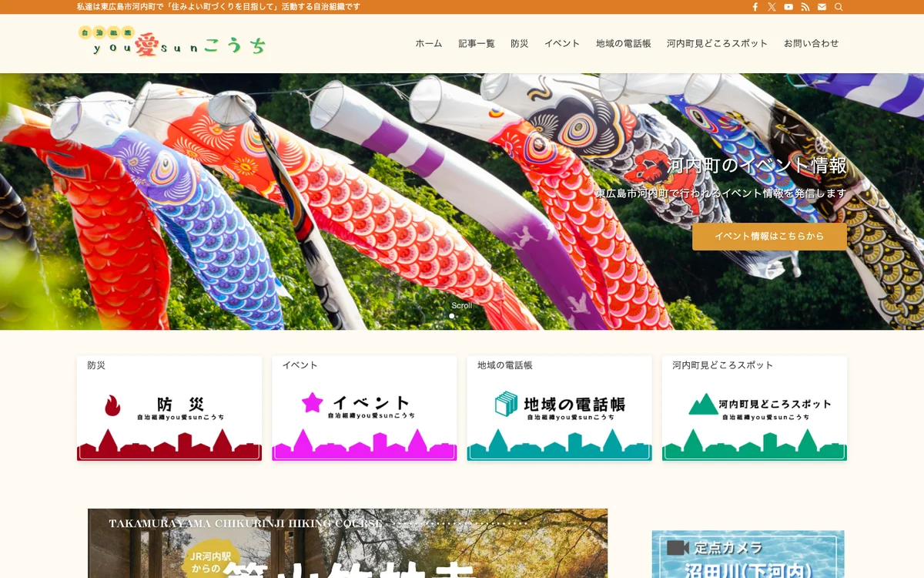The height and width of the screenshot is (578, 924).
Task: Open the YouTube icon in top bar
Action: 788,7
